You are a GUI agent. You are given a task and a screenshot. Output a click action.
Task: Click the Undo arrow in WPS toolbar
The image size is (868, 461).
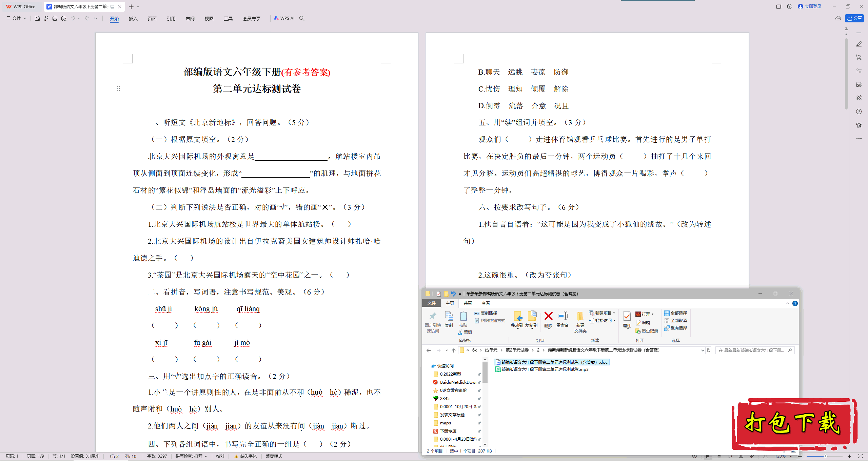pyautogui.click(x=73, y=18)
